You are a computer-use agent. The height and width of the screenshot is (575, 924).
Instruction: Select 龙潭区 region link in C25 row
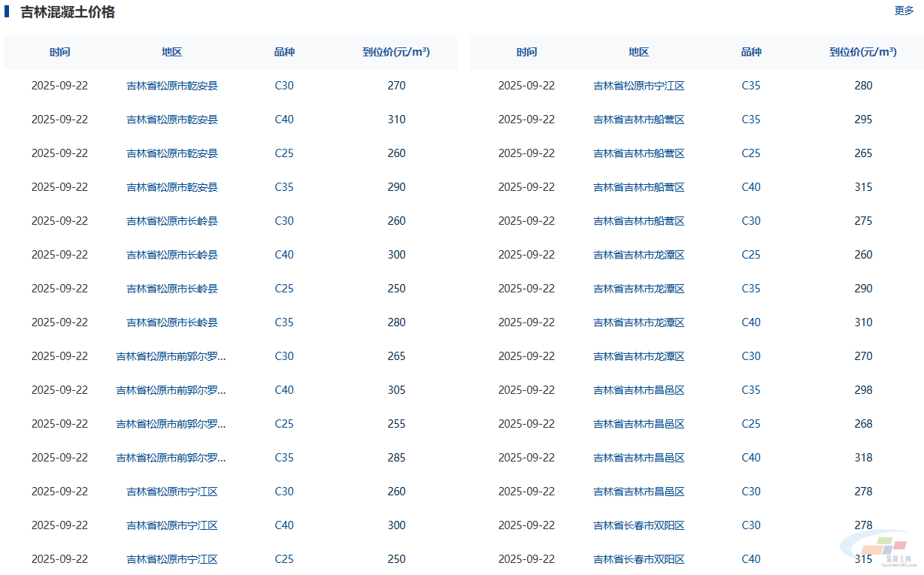click(x=639, y=255)
